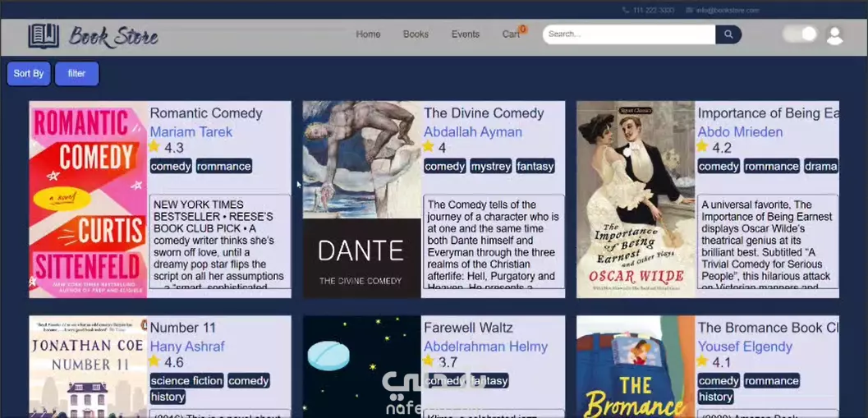This screenshot has width=868, height=418.
Task: Open the Farewell Waltz cover image
Action: click(362, 366)
